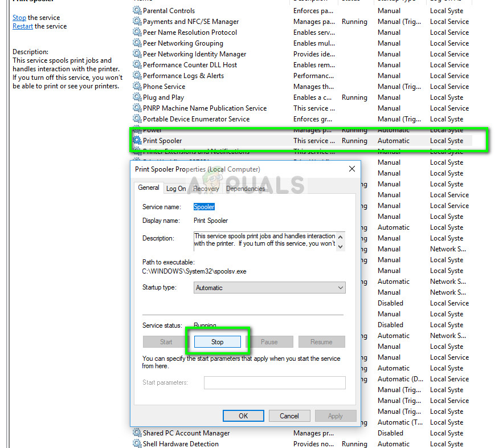Viewport: 503px width, 448px height.
Task: Click the Payments and NFC/SE Manager gear icon
Action: coord(137,22)
